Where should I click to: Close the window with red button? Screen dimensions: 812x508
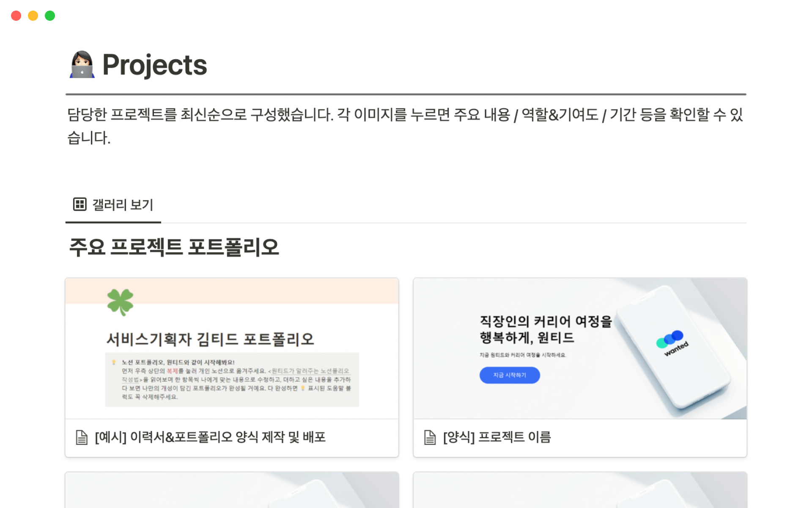point(16,16)
